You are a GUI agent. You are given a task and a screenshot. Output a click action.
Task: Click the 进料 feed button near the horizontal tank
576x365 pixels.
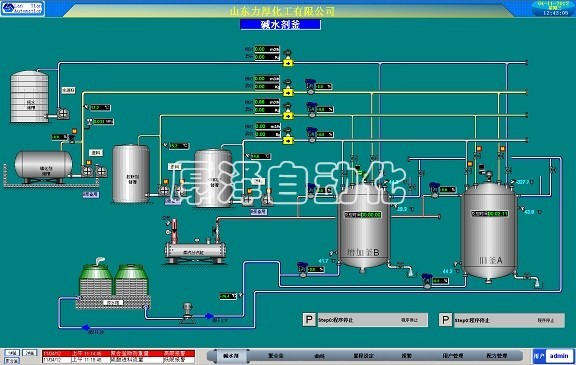(x=96, y=153)
